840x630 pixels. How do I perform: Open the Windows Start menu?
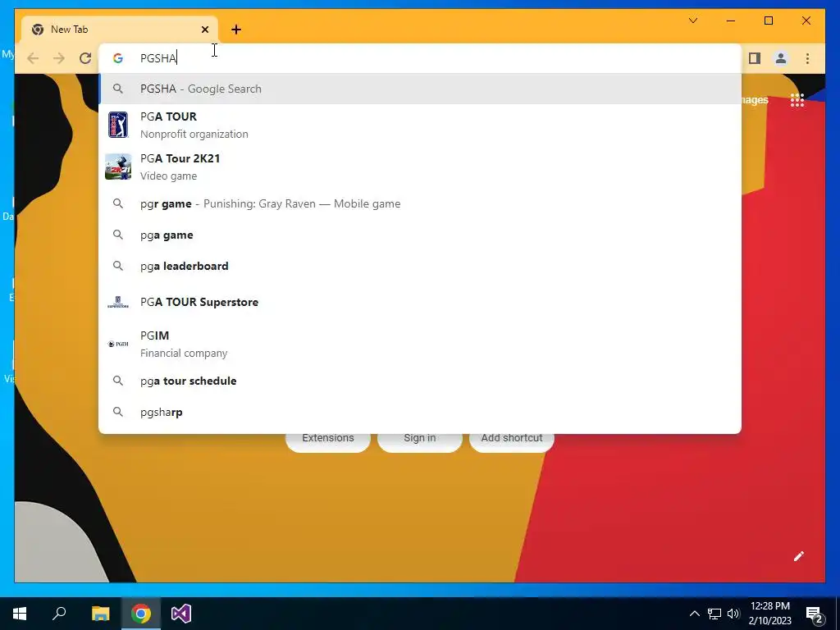click(x=20, y=614)
